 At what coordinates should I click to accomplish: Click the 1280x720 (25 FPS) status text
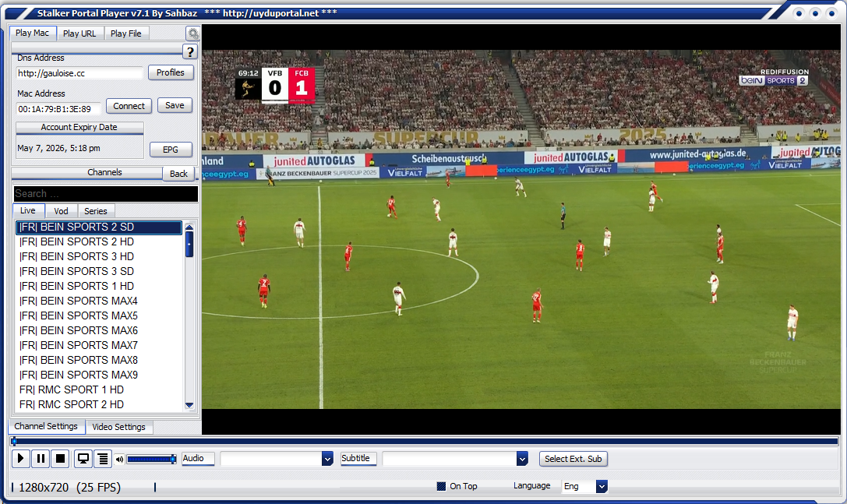(x=69, y=488)
